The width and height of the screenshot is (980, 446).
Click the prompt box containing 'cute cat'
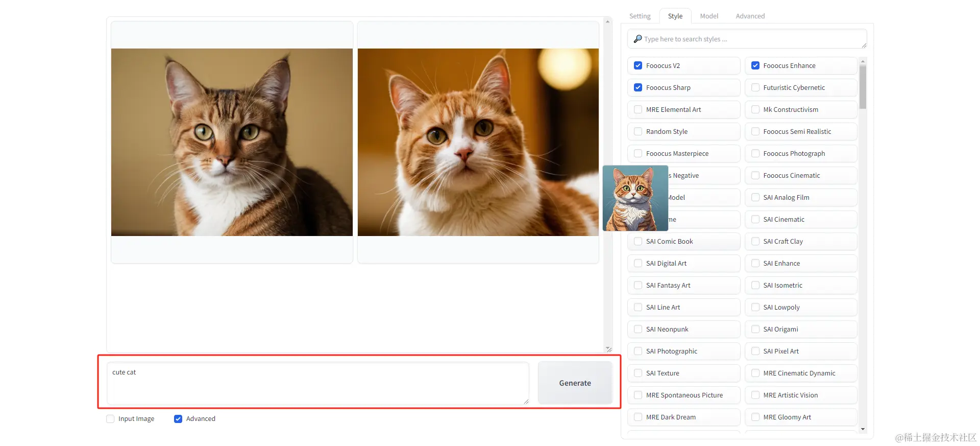coord(318,383)
